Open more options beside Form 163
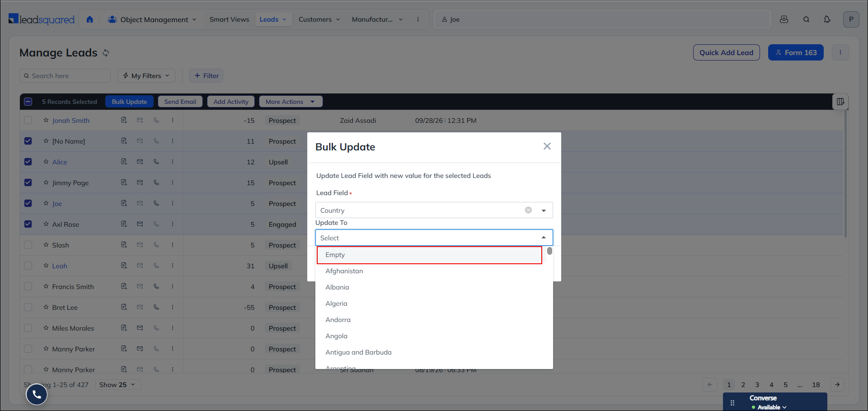 click(x=840, y=52)
